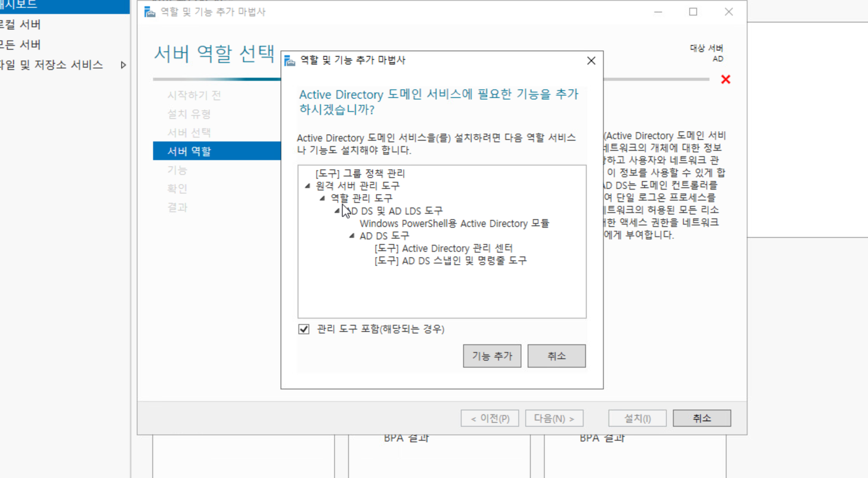Collapse the AD DS 도구 node
The height and width of the screenshot is (478, 868).
(352, 236)
